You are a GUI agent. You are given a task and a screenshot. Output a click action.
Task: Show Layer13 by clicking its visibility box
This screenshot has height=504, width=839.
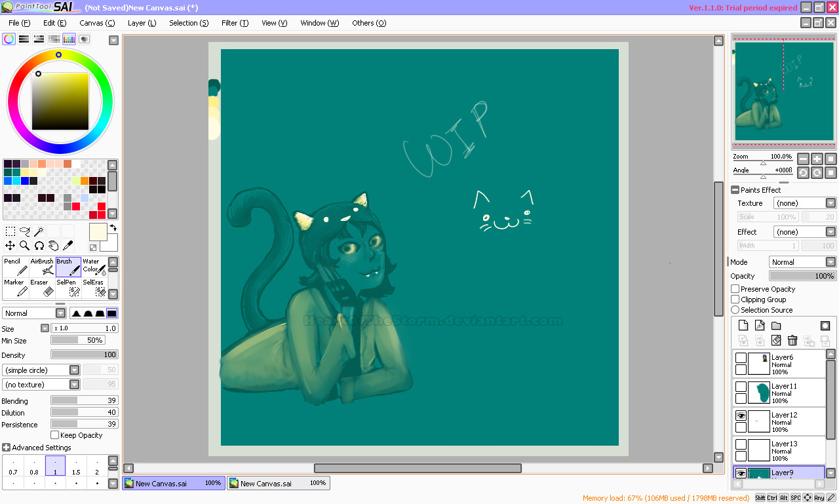click(x=741, y=444)
